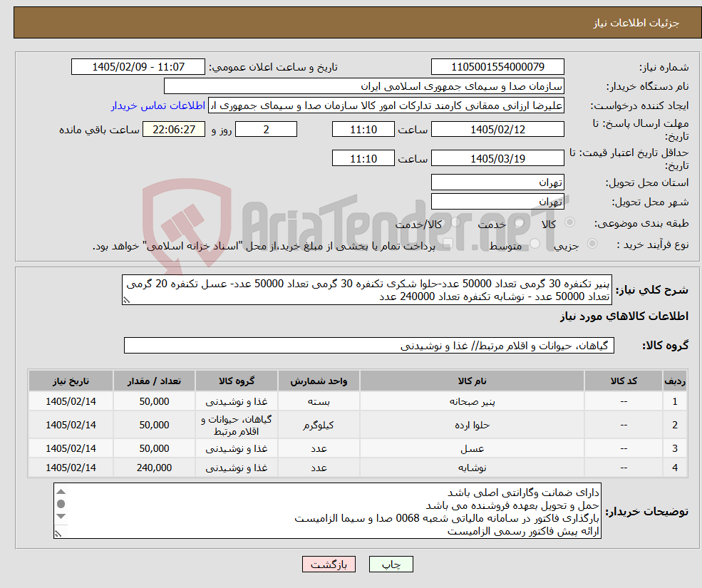Click the کیلوگرم unit cell
Viewport: 702px width, 588px height.
[319, 425]
